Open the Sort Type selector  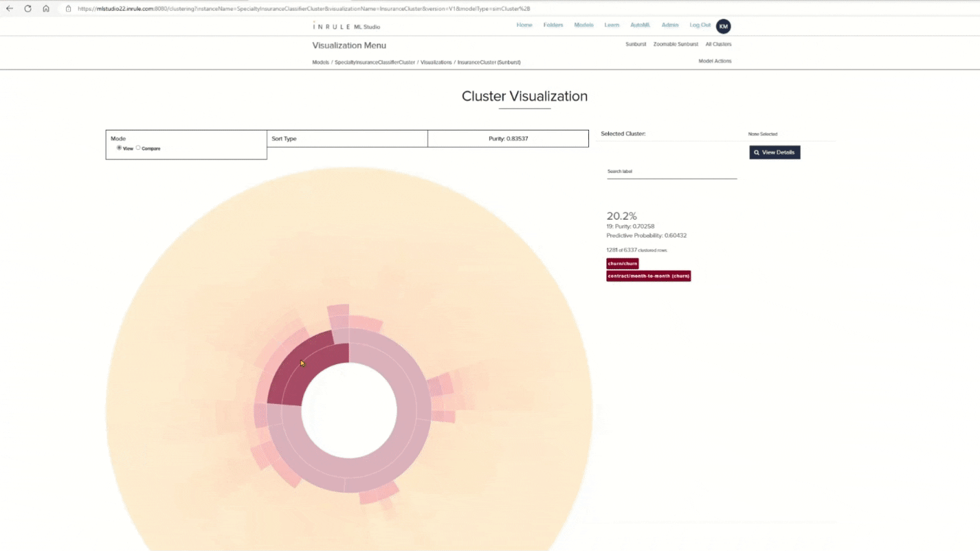click(x=347, y=139)
